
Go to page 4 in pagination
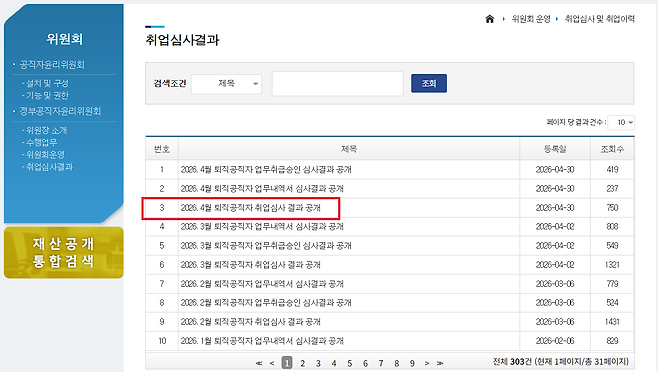pyautogui.click(x=334, y=363)
